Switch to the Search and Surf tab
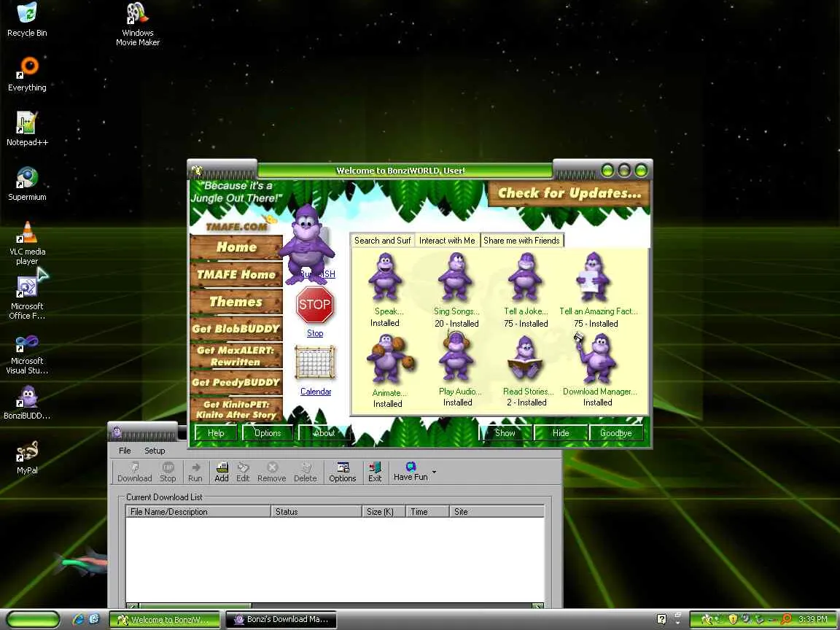 coord(382,241)
